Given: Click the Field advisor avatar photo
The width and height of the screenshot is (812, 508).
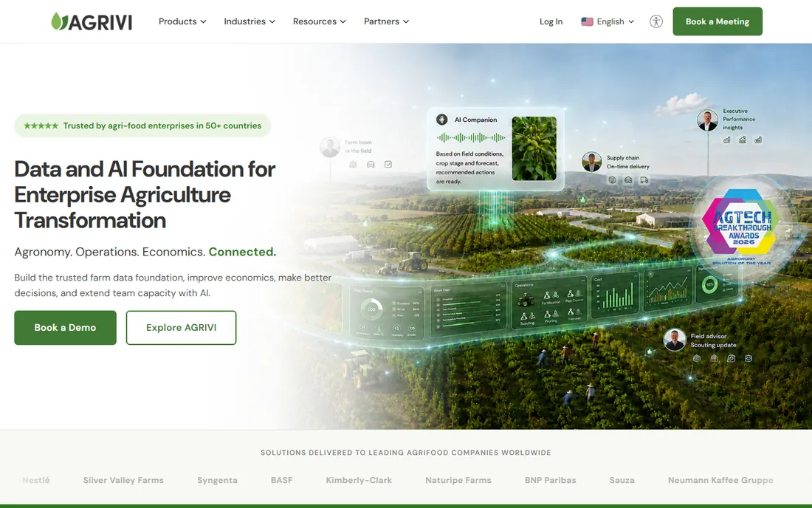Looking at the screenshot, I should (675, 340).
